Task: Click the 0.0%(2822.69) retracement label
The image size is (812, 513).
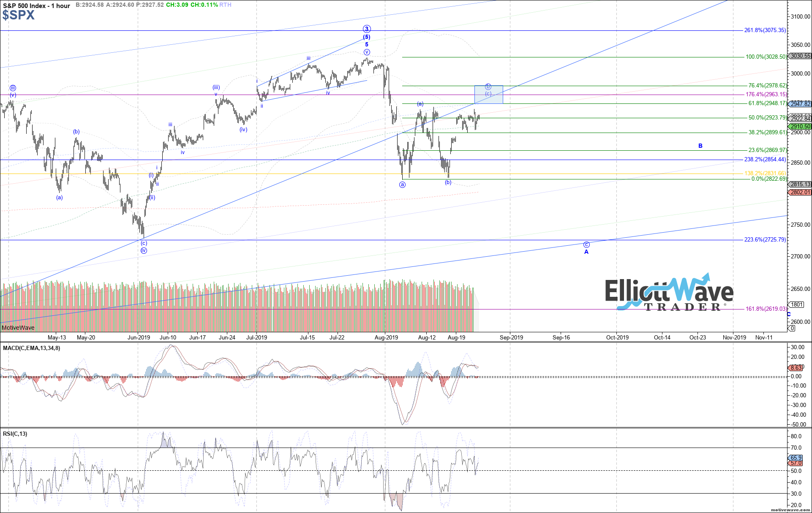Action: [x=769, y=179]
